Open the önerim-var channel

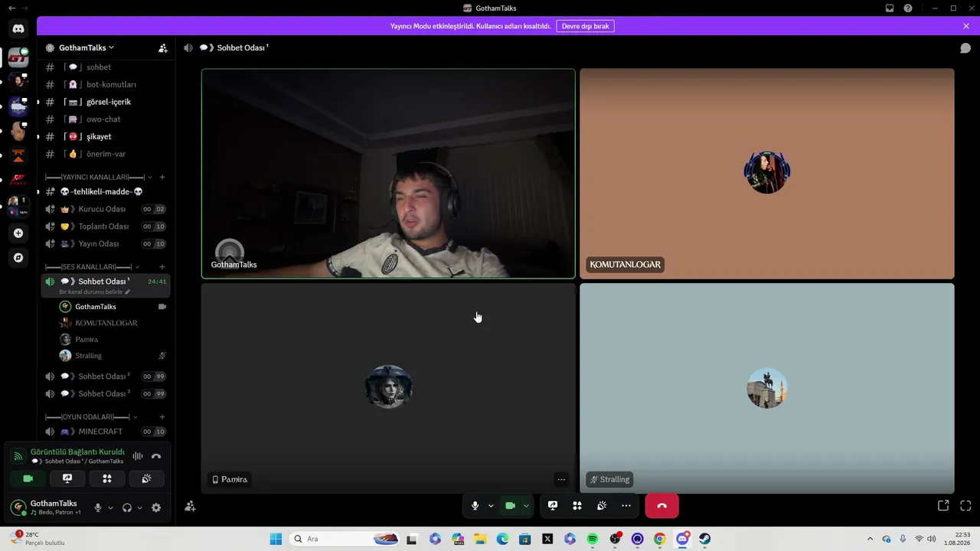(x=106, y=154)
